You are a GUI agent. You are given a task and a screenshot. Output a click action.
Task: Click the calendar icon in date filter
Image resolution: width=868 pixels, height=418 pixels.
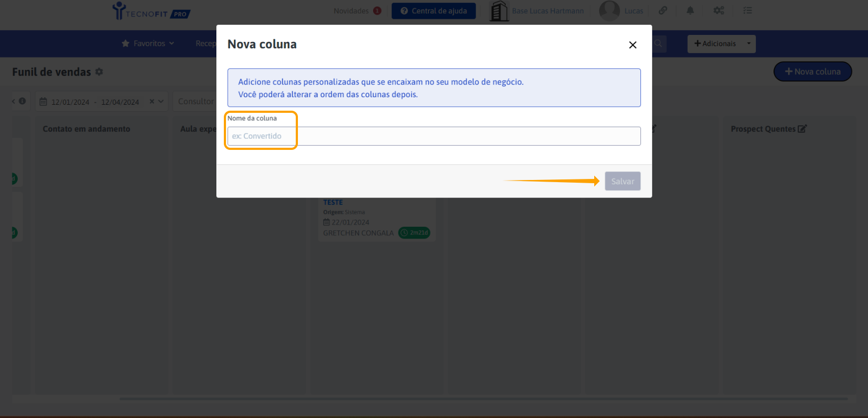point(43,102)
